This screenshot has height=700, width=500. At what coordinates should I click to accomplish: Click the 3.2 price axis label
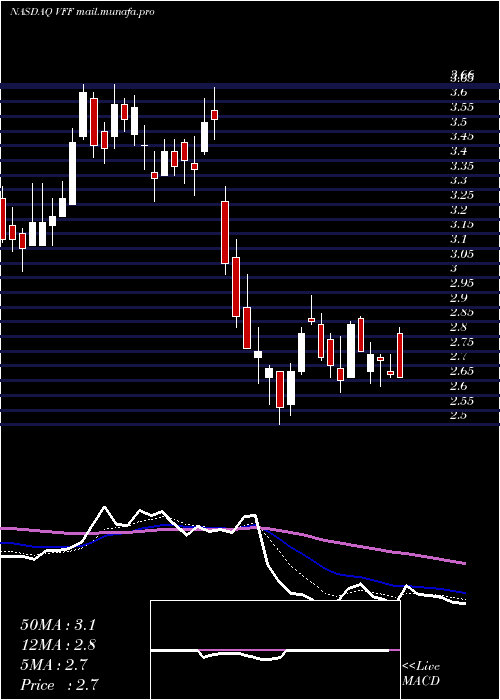(x=458, y=210)
